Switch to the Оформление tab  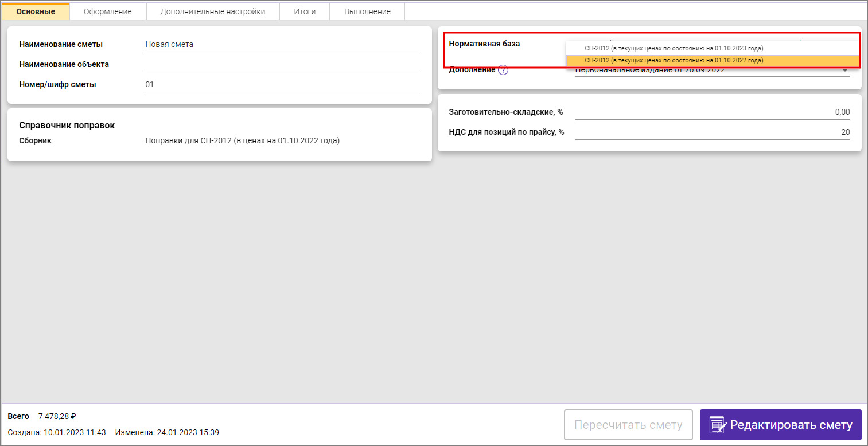[107, 11]
